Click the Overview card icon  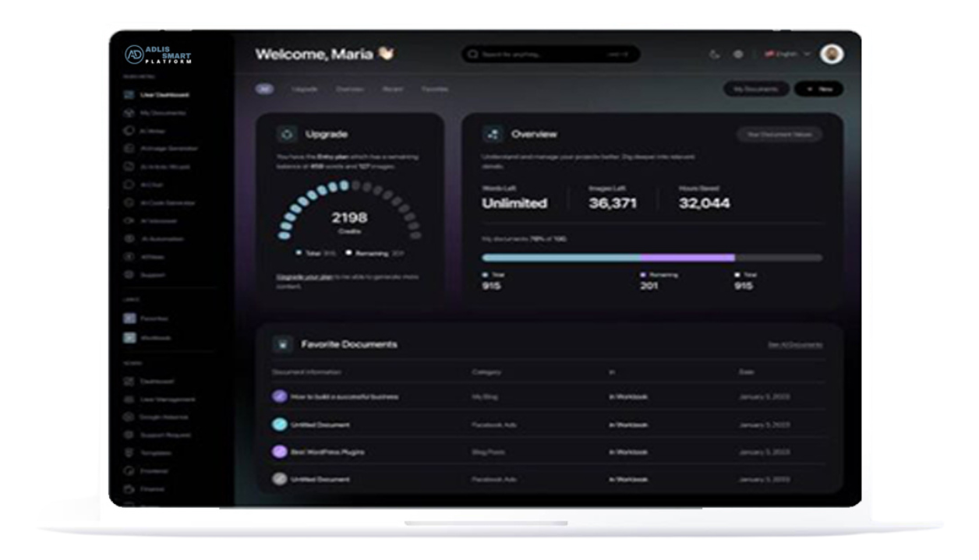[x=492, y=134]
